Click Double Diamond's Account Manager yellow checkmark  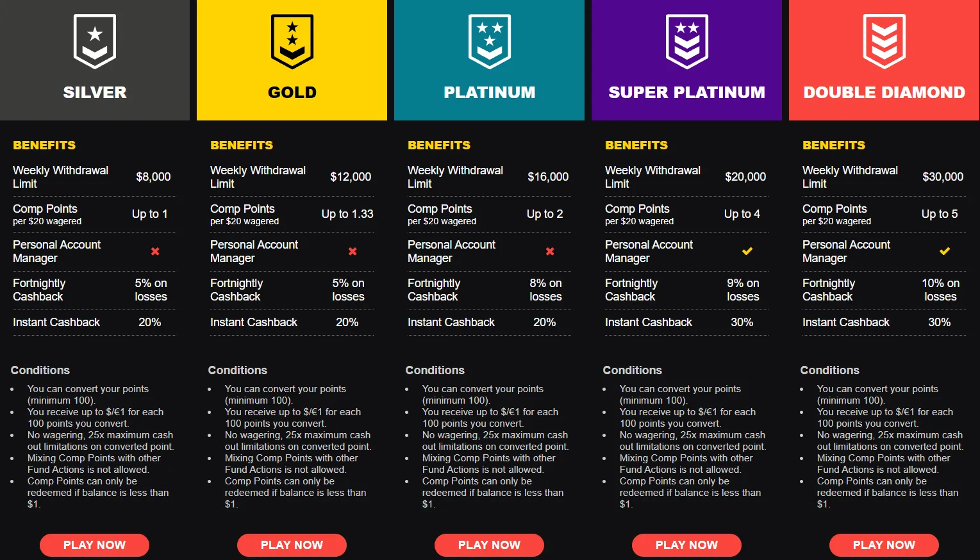point(945,251)
